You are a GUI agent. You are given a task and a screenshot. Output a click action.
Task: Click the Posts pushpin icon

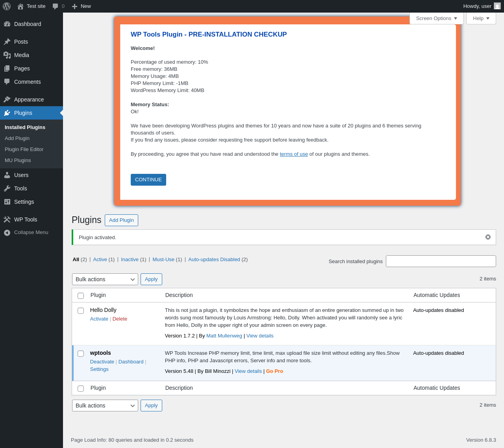[7, 42]
